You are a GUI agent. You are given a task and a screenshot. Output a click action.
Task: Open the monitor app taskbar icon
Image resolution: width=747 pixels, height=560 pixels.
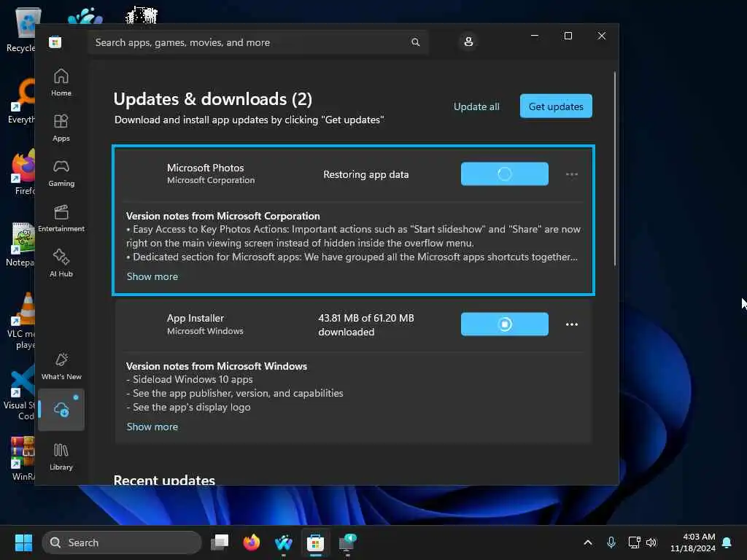348,542
